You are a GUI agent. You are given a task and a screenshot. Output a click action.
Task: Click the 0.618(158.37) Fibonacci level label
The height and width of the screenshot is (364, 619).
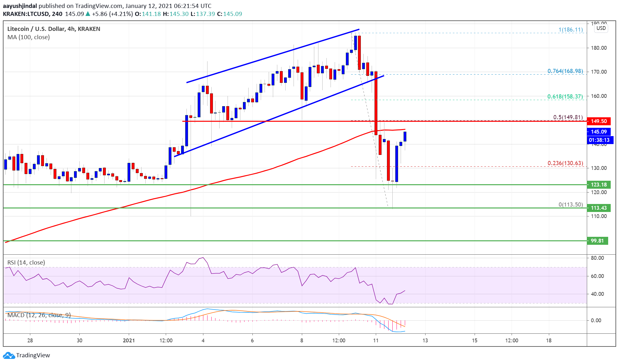[x=565, y=96]
